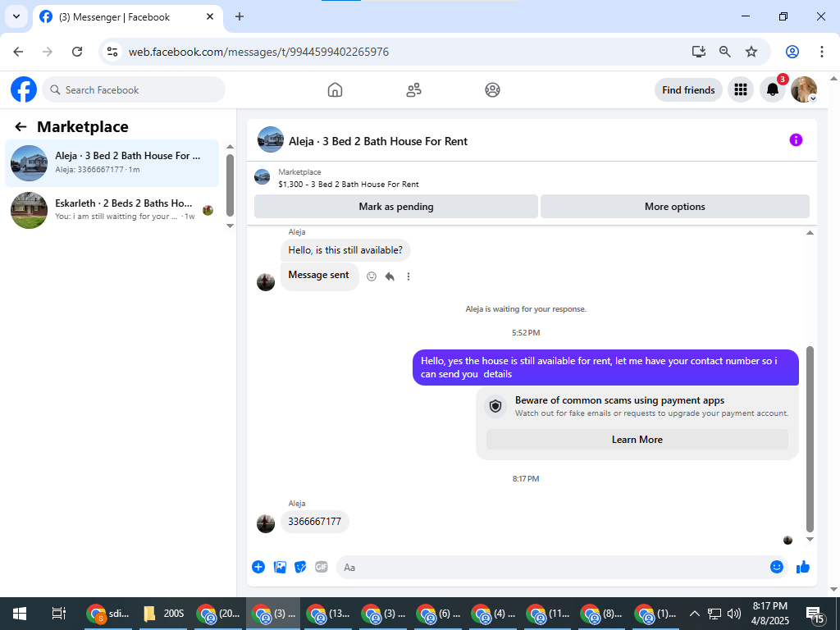The width and height of the screenshot is (840, 630).
Task: Open Facebook home via logo
Action: point(24,89)
